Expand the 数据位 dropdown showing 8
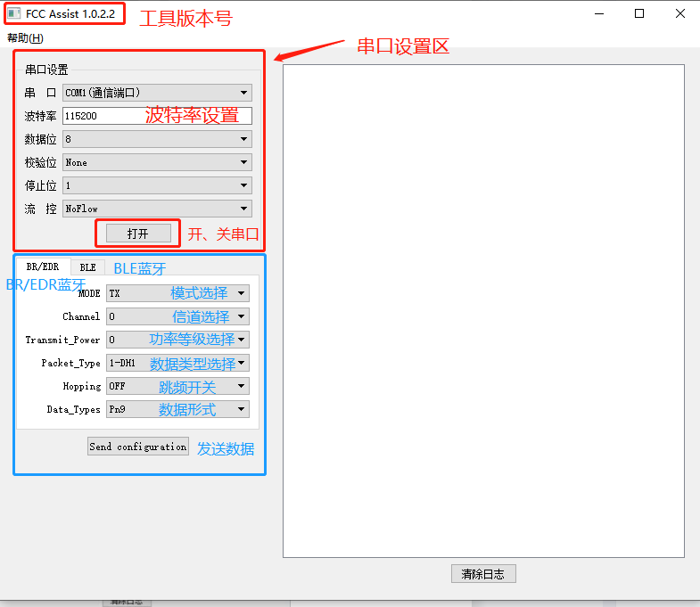Screen dimensions: 700x607 coord(157,139)
